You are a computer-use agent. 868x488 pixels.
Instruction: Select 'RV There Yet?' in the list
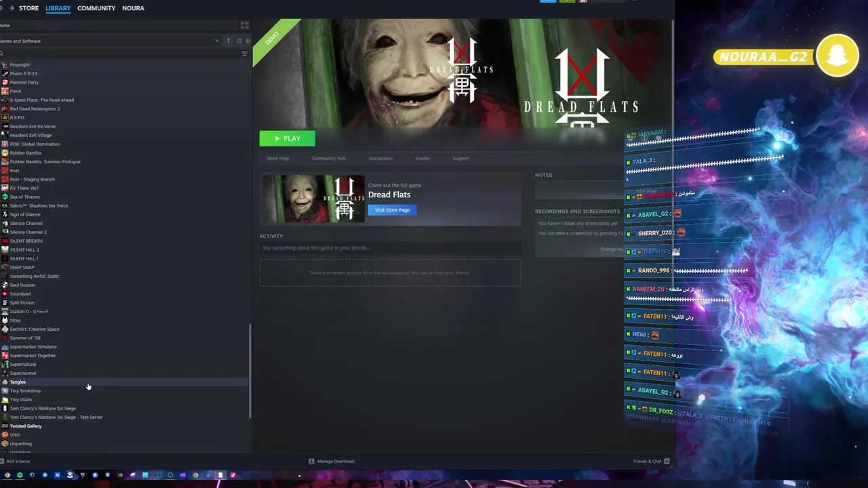[24, 188]
